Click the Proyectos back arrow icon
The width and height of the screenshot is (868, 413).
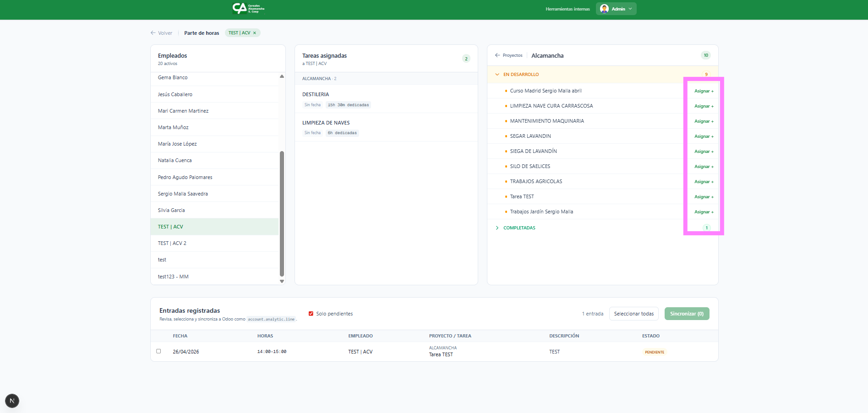point(497,55)
